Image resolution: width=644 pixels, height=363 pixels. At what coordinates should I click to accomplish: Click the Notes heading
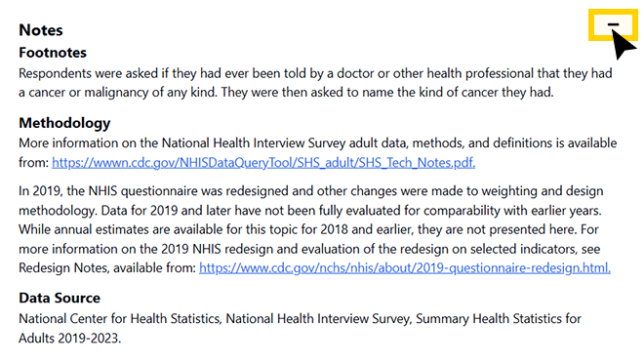[41, 30]
